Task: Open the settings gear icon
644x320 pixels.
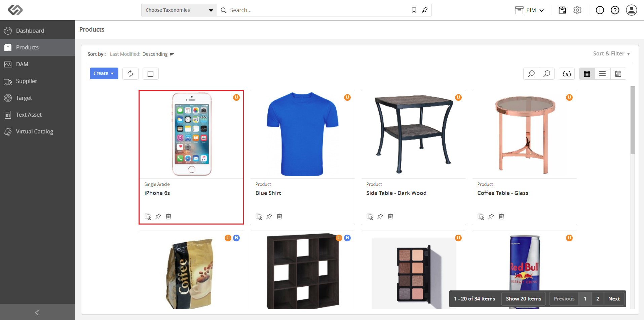Action: [577, 10]
